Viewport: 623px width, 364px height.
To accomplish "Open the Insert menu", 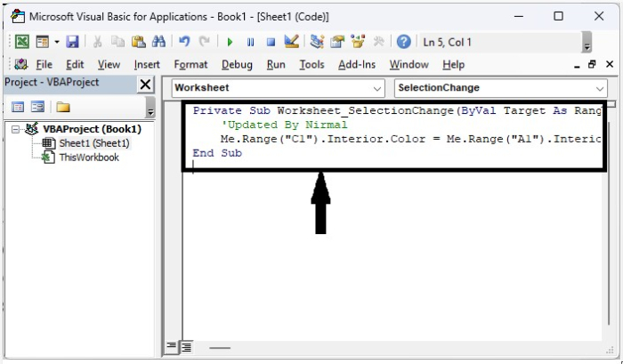I will tap(147, 65).
